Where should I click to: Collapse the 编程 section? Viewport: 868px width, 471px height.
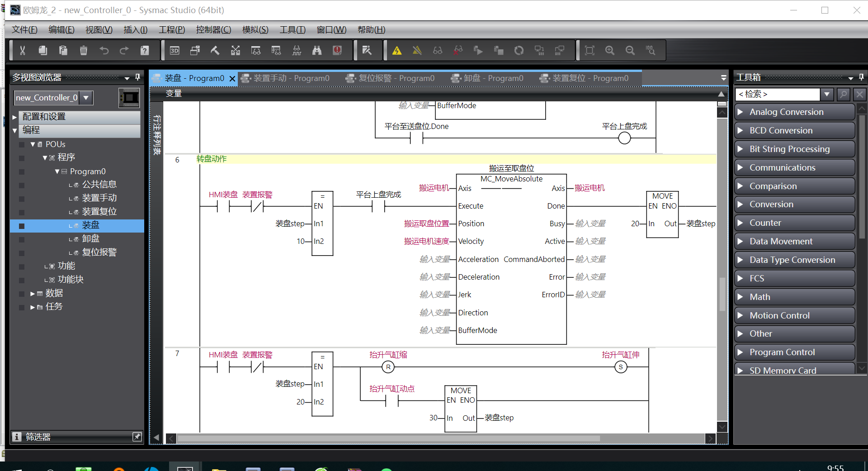(14, 130)
